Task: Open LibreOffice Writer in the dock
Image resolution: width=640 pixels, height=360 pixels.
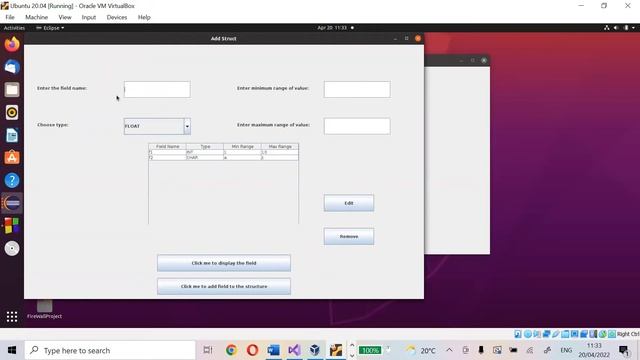Action: [12, 135]
